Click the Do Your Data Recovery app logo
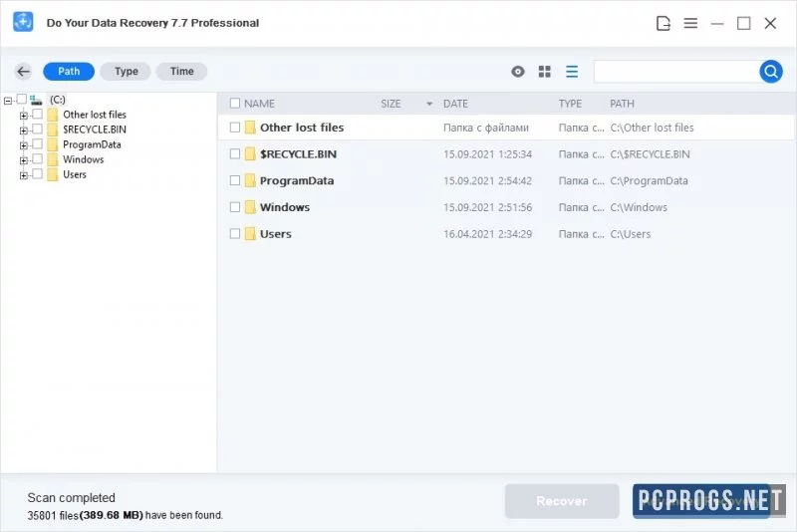The height and width of the screenshot is (532, 797). tap(23, 22)
